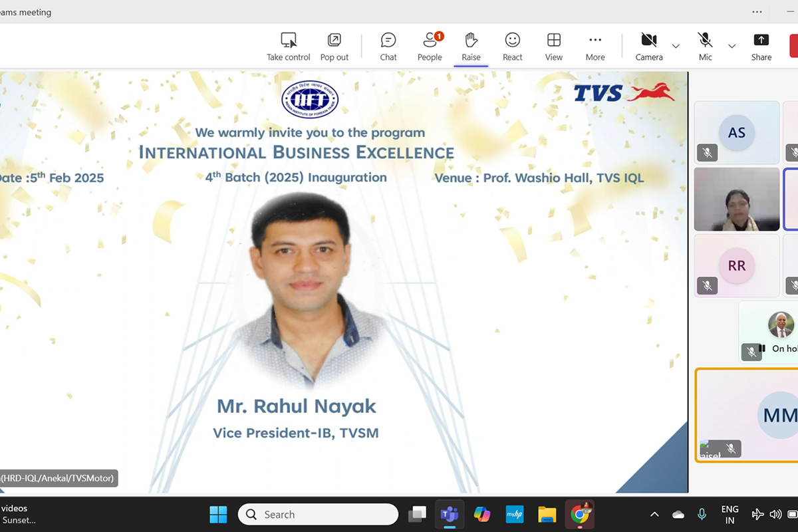Open the Chat panel

click(x=388, y=47)
